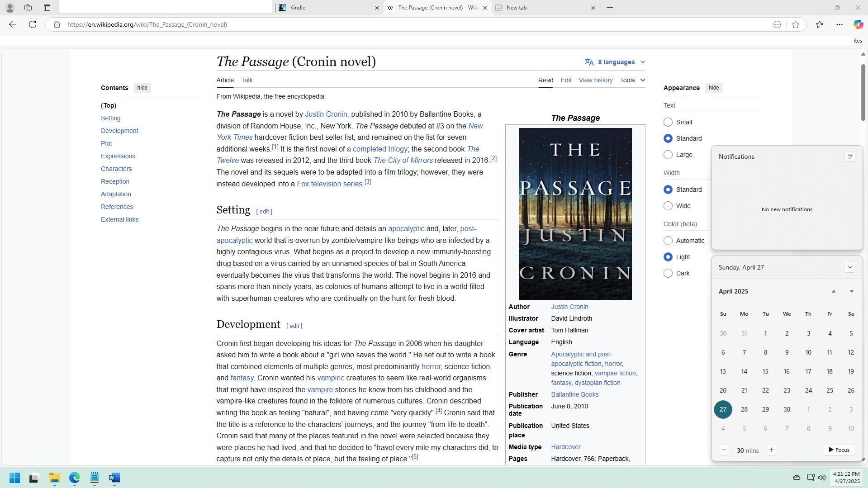Click the page vertical scrollbar
Image resolution: width=868 pixels, height=488 pixels.
pos(863,93)
